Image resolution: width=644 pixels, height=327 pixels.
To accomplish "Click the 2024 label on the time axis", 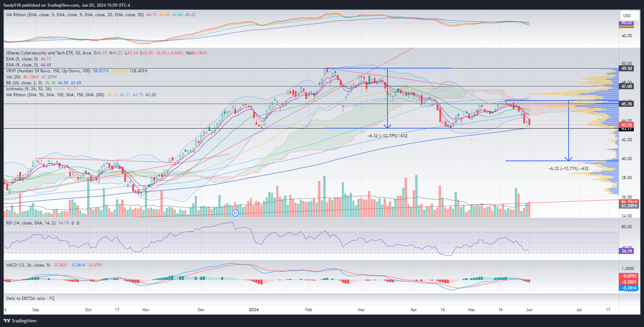I will [253, 310].
